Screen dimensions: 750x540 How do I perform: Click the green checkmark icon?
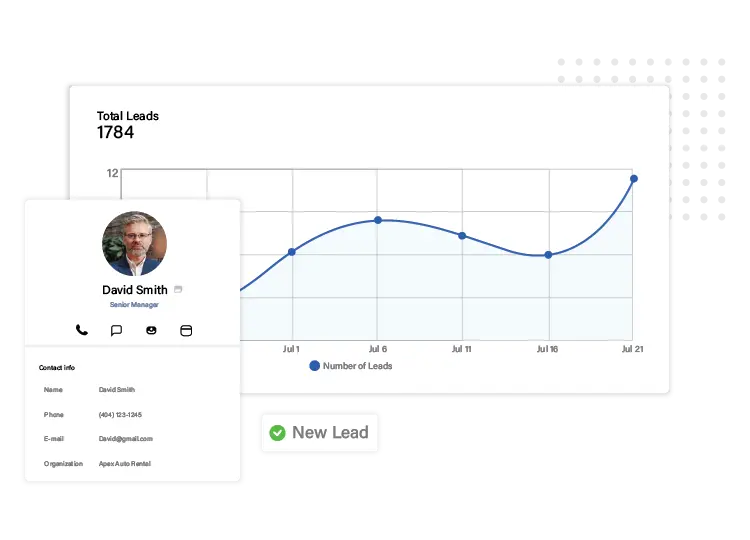tap(277, 433)
